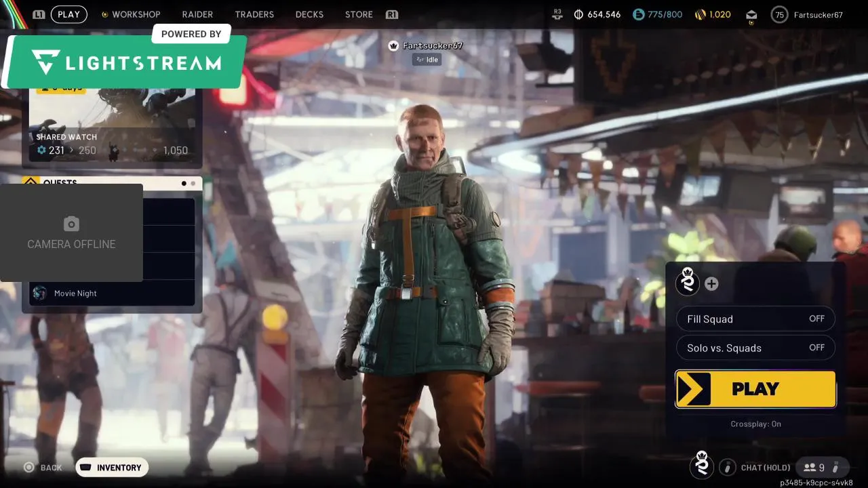This screenshot has height=488, width=868.
Task: Open CHAT (HOLD) prompt
Action: coord(766,468)
